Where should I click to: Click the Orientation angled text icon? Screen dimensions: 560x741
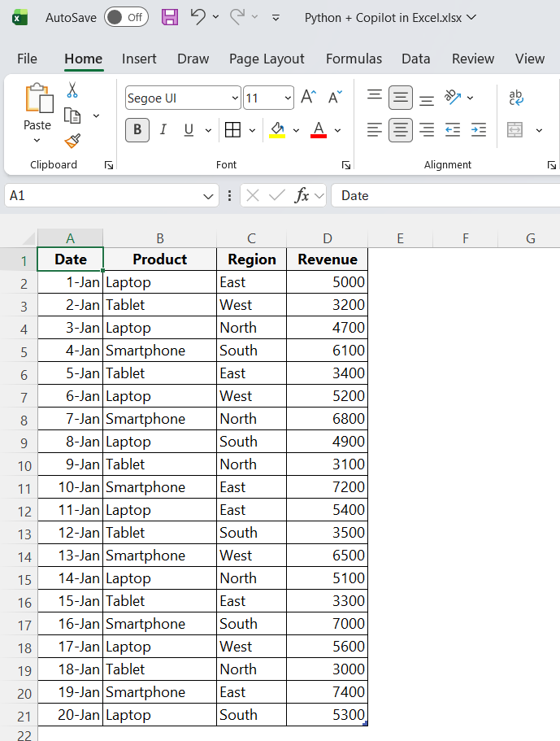[x=452, y=97]
